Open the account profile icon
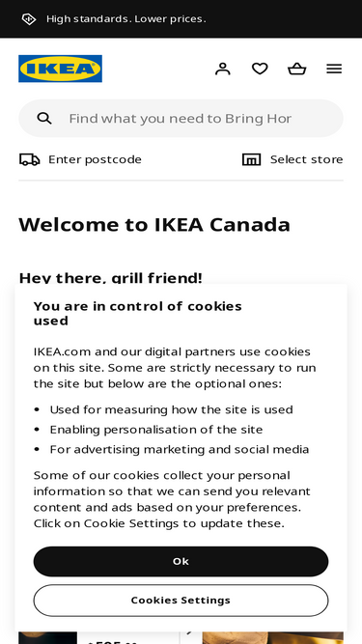The image size is (362, 644). click(x=223, y=69)
